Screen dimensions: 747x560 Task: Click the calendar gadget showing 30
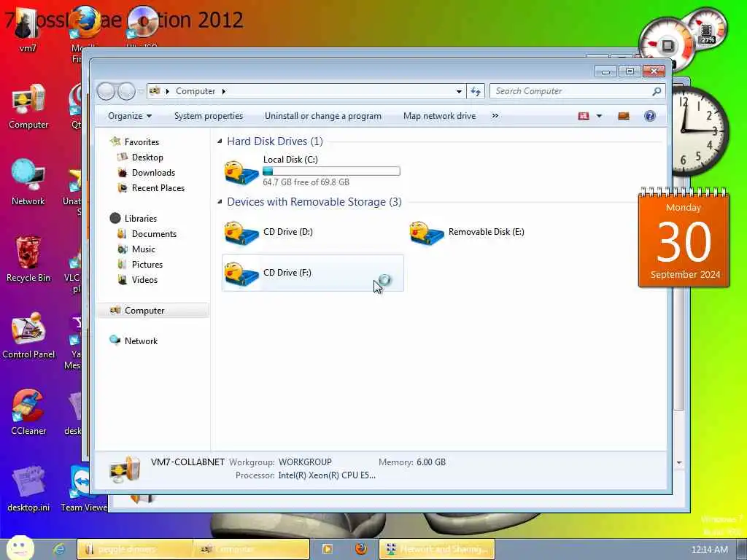tap(683, 238)
